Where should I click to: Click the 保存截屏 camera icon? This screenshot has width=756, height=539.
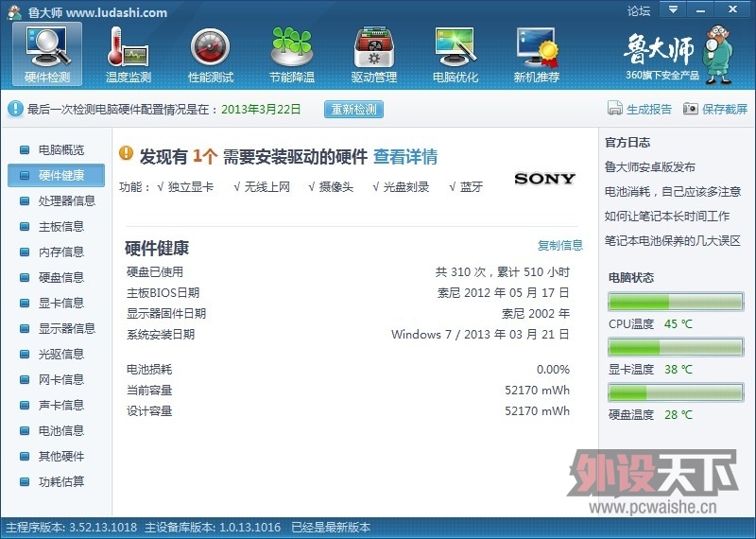point(691,109)
